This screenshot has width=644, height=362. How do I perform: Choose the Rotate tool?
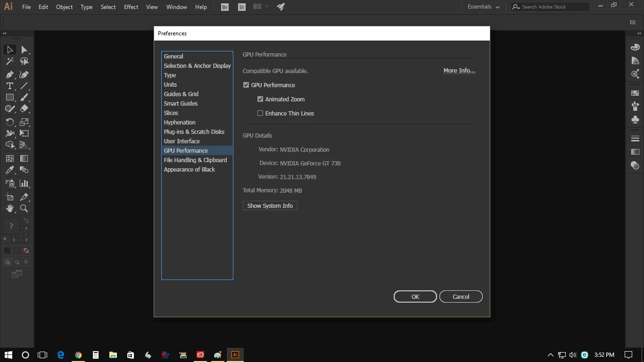click(x=10, y=122)
